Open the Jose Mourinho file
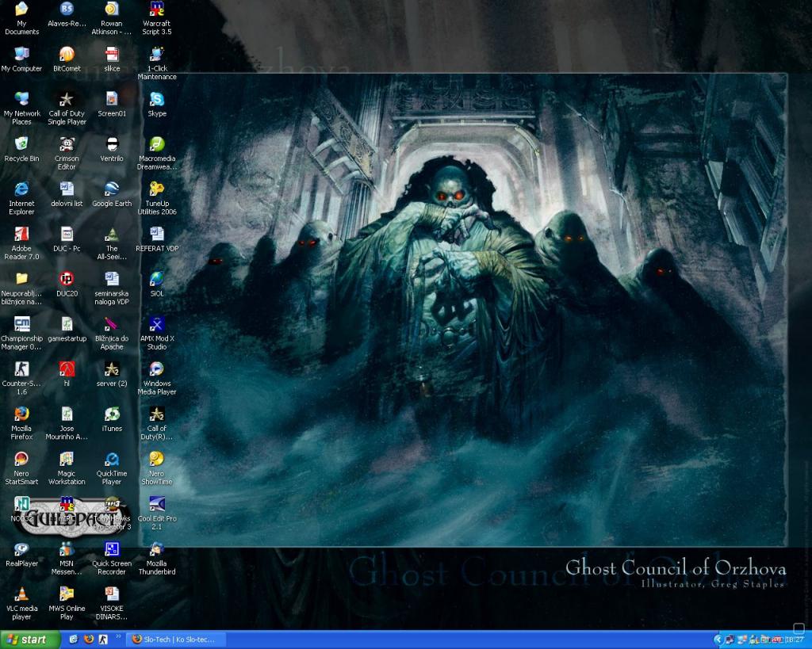812x649 pixels. [x=67, y=423]
